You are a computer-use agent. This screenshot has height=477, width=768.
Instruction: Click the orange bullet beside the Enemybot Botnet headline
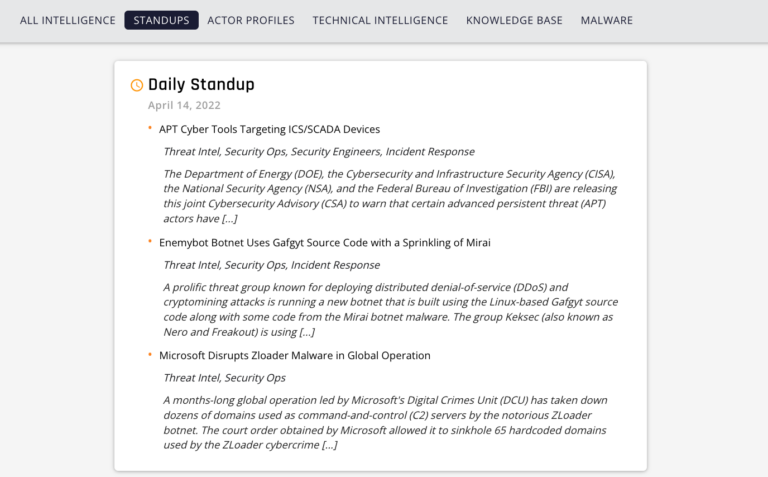(x=150, y=241)
